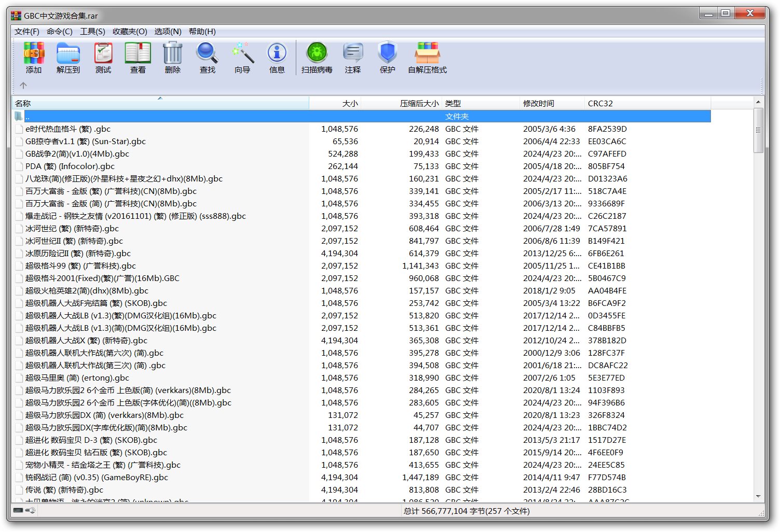The image size is (780, 532).
Task: Open the 文件(F) menu
Action: pyautogui.click(x=27, y=32)
